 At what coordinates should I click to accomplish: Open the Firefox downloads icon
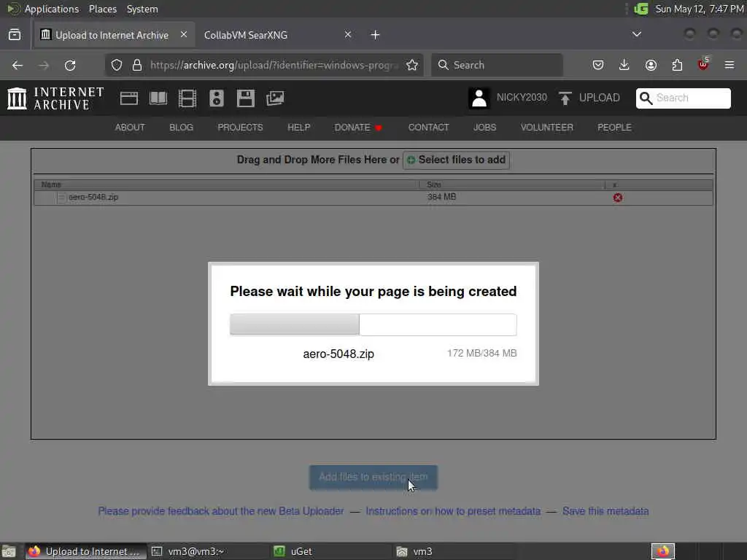[624, 65]
